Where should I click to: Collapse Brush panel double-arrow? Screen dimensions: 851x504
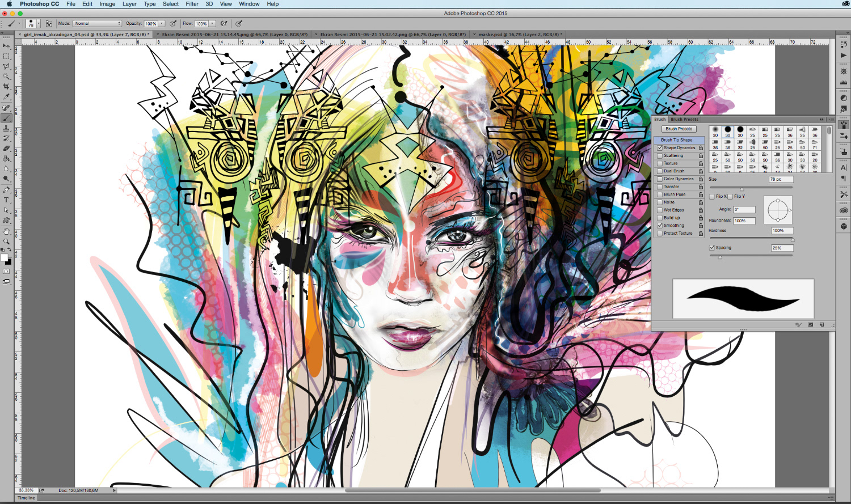tap(821, 119)
